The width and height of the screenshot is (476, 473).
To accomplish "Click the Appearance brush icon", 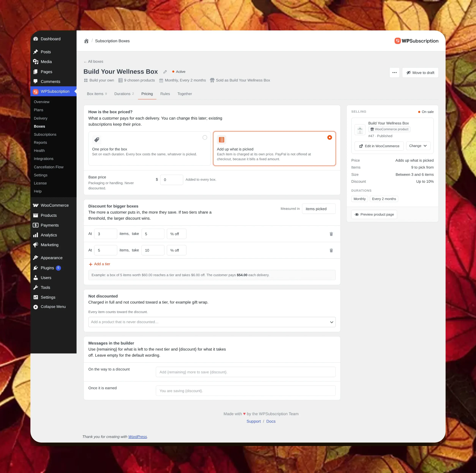I will 36,258.
